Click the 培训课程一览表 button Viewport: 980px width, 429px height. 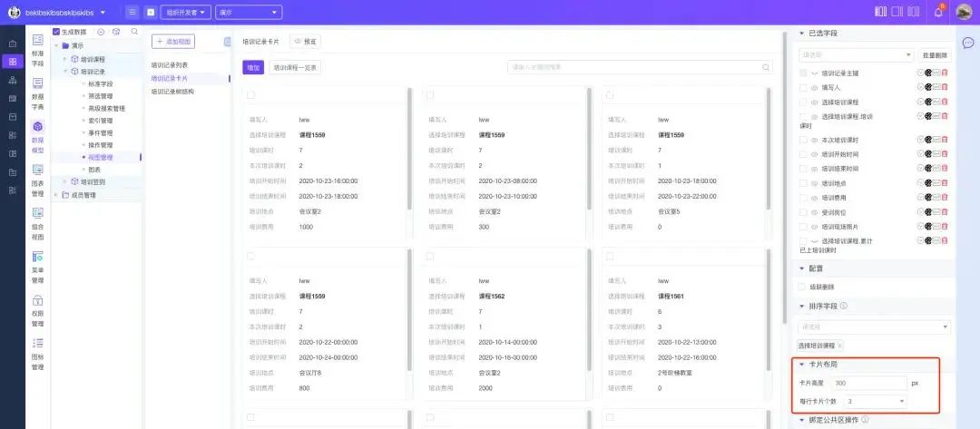pos(295,67)
